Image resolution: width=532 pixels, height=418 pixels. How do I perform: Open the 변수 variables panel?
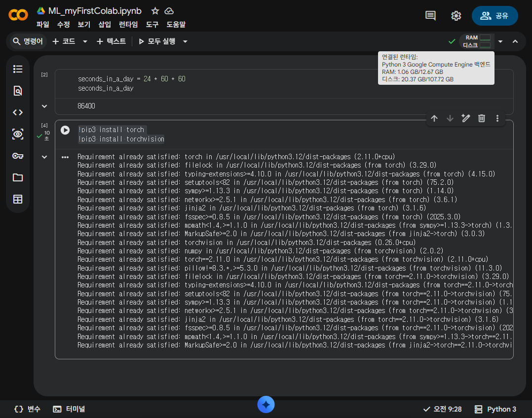pyautogui.click(x=28, y=409)
